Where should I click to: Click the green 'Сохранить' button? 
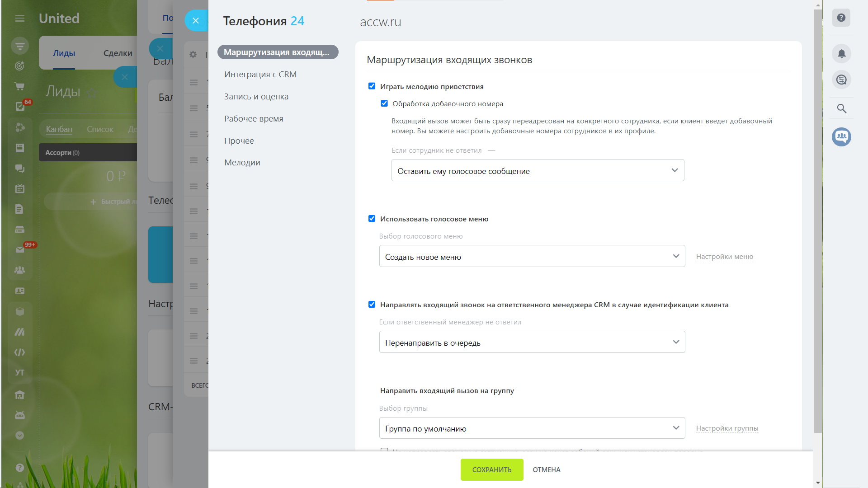tap(492, 469)
